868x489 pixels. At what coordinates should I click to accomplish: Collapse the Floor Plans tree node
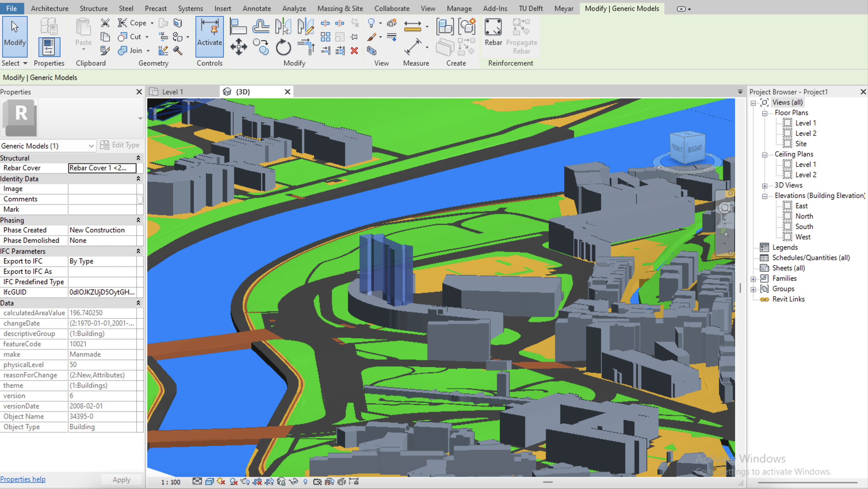click(764, 113)
